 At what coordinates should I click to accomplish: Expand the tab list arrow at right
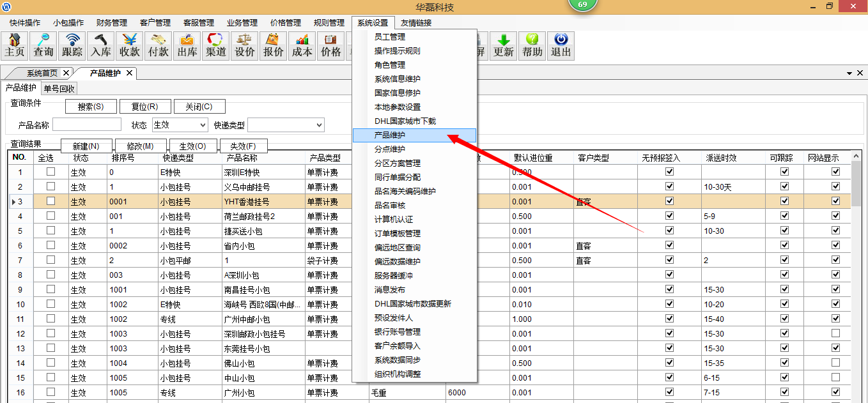[849, 73]
